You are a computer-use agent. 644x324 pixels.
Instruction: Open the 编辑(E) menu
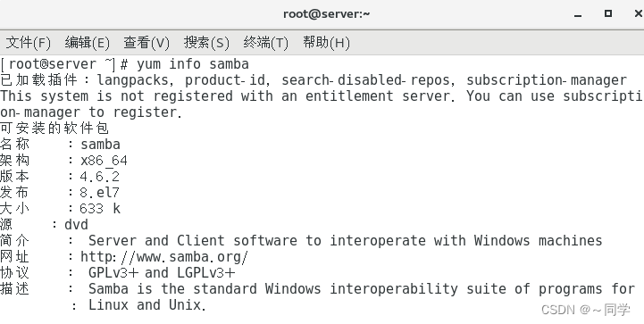(x=87, y=42)
